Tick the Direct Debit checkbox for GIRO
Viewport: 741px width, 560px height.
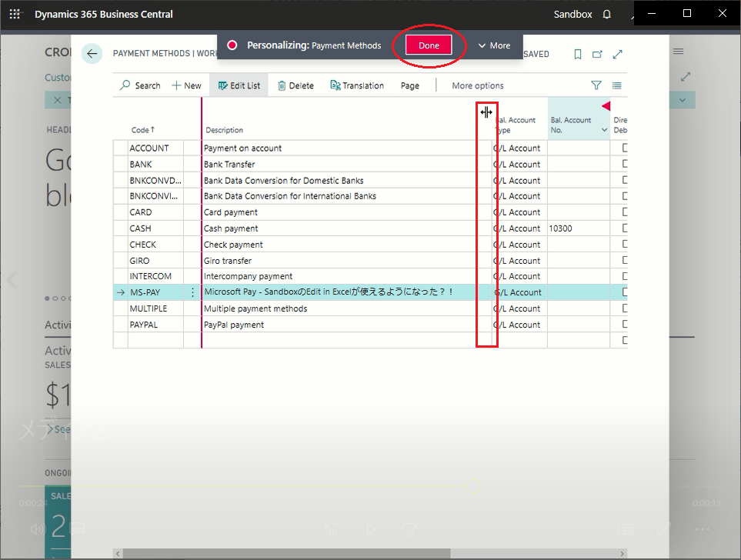[x=625, y=261]
